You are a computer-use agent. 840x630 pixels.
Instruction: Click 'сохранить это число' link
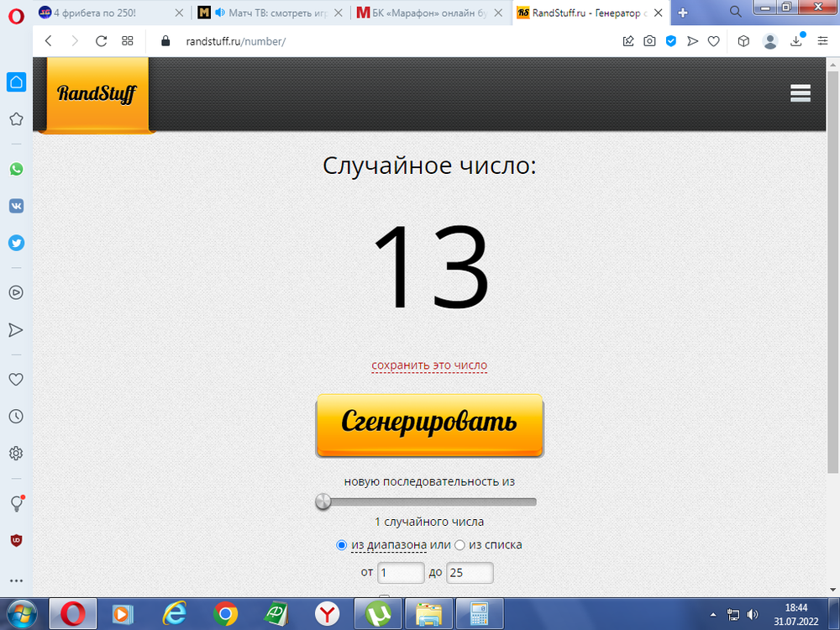coord(429,365)
